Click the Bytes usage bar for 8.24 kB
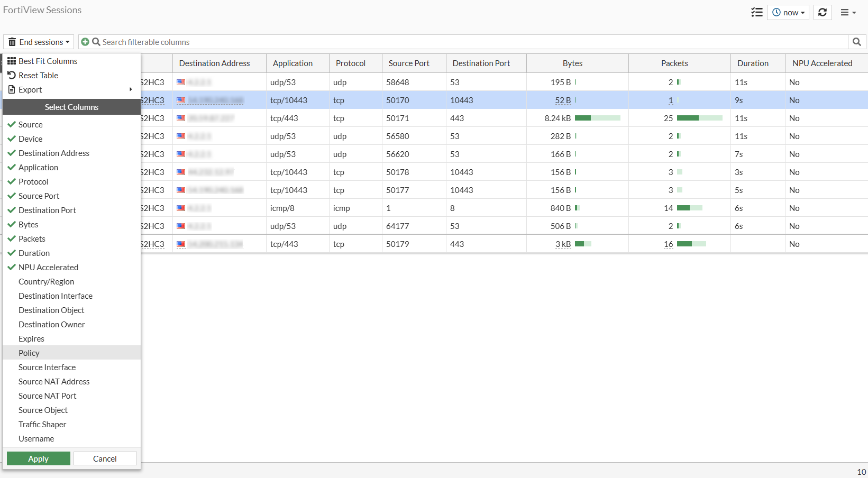 pyautogui.click(x=597, y=118)
